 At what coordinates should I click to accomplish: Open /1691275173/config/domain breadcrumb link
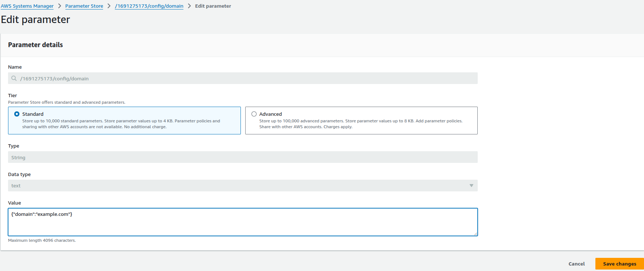tap(149, 6)
